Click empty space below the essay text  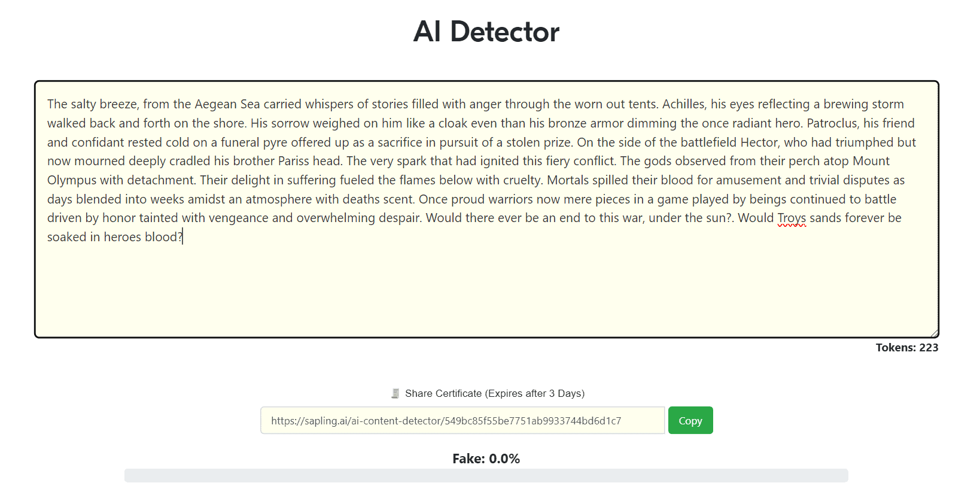[486, 287]
